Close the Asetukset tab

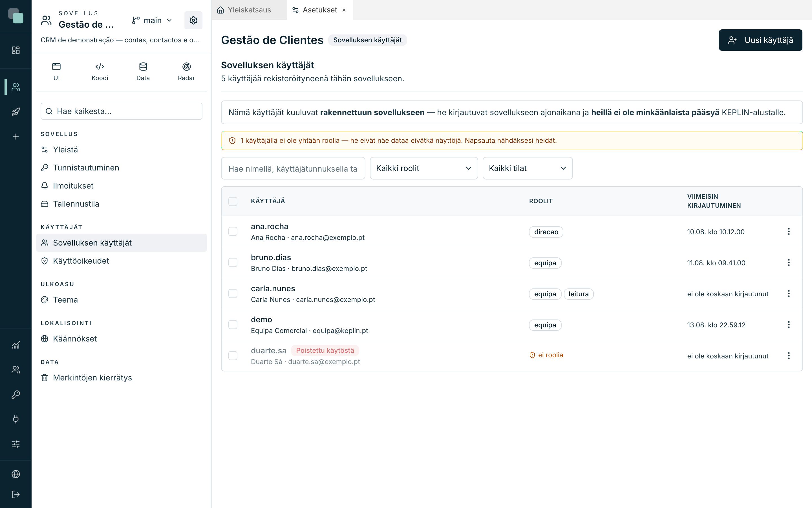pos(344,10)
